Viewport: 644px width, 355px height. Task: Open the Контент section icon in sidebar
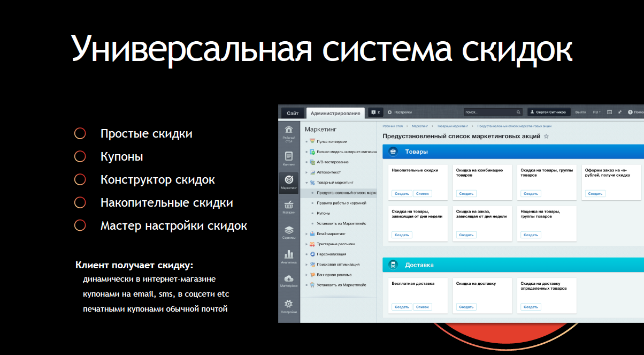click(289, 156)
